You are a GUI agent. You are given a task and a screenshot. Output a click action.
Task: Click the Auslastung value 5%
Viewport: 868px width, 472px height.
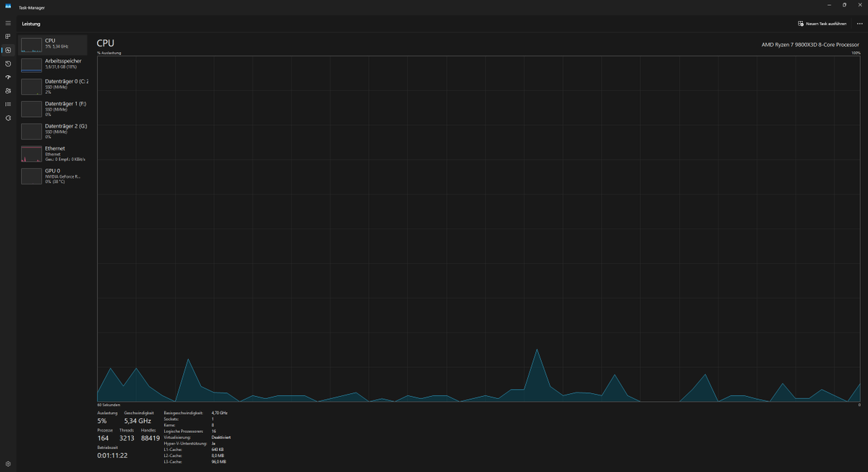click(x=102, y=421)
